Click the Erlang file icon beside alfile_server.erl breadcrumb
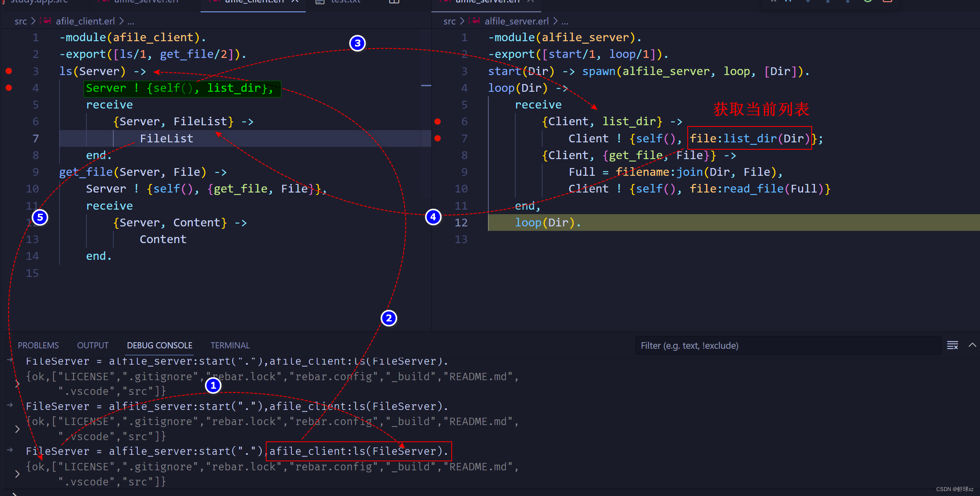 tap(475, 21)
